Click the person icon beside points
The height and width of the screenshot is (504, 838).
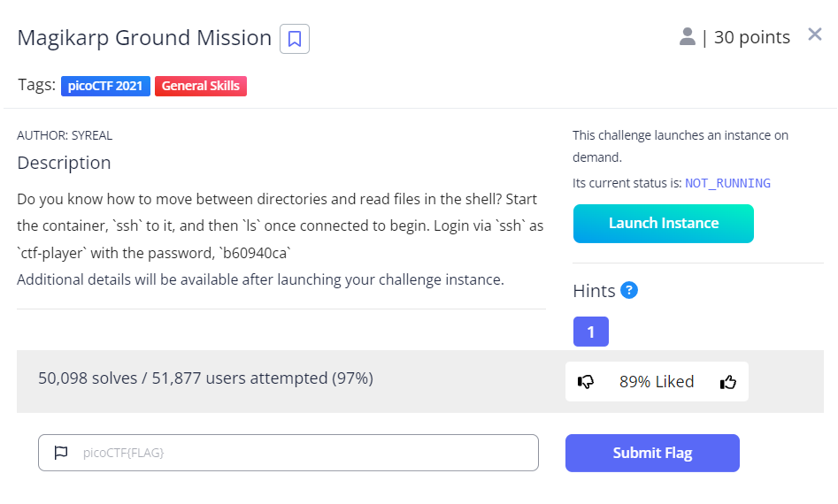pyautogui.click(x=687, y=37)
